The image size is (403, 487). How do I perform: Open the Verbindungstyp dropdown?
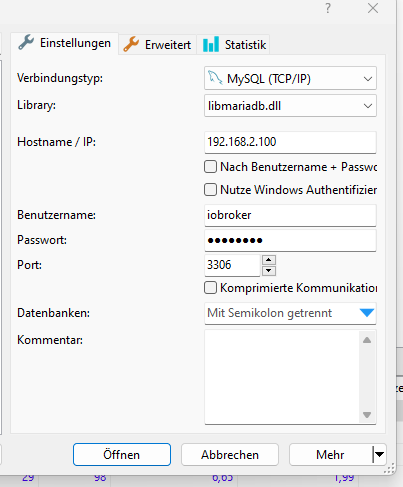(290, 78)
